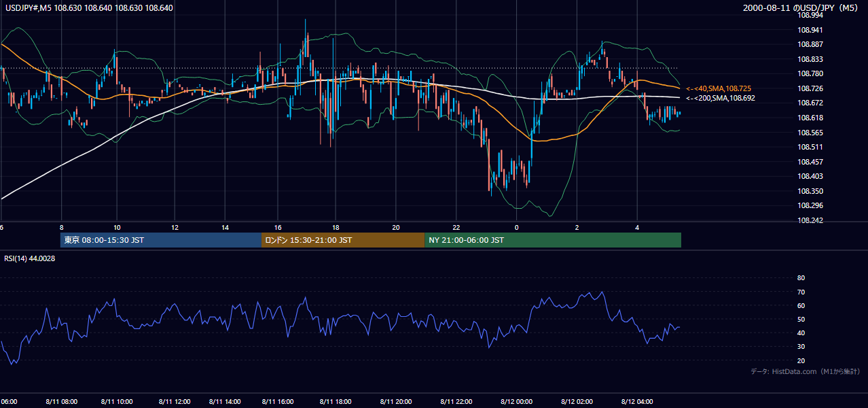Click price axis value 108.672
Viewport: 868px width, 408px height.
click(810, 103)
